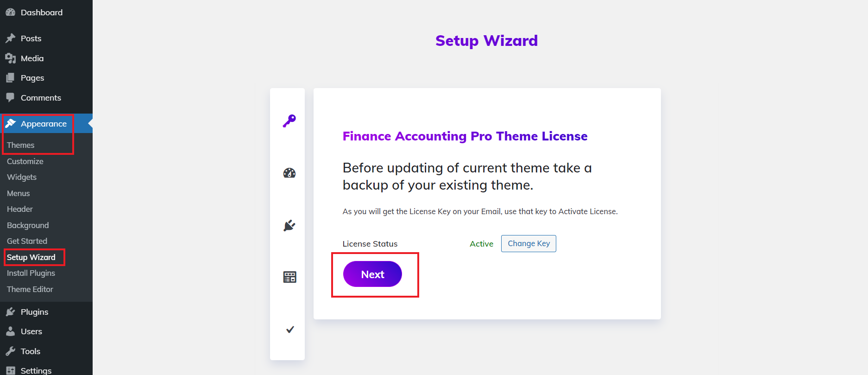The width and height of the screenshot is (868, 375).
Task: Open the Posts section
Action: pos(30,38)
